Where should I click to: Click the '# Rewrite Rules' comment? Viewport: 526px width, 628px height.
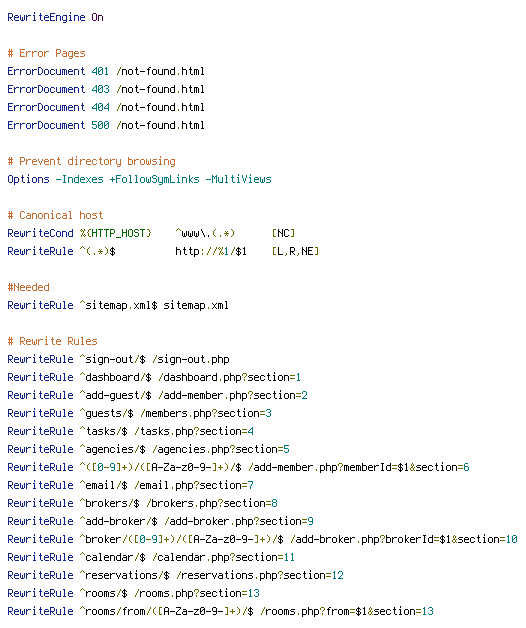pyautogui.click(x=52, y=342)
